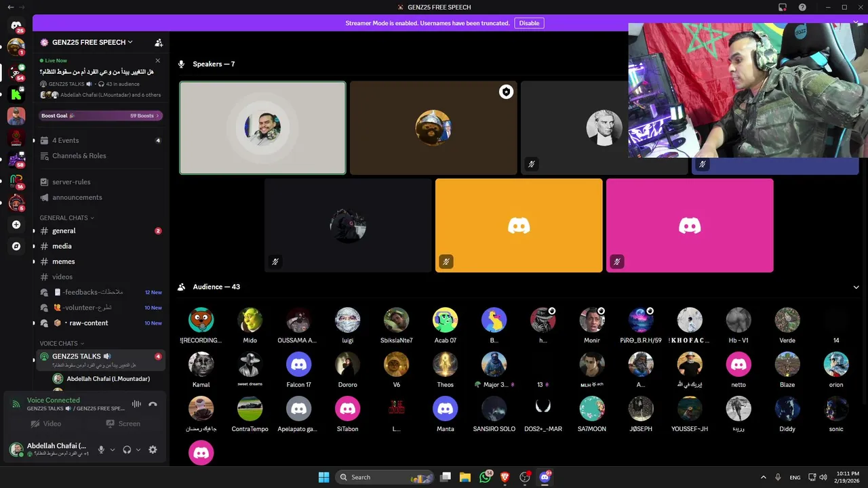
Task: Open Task View on the taskbar
Action: (x=446, y=477)
